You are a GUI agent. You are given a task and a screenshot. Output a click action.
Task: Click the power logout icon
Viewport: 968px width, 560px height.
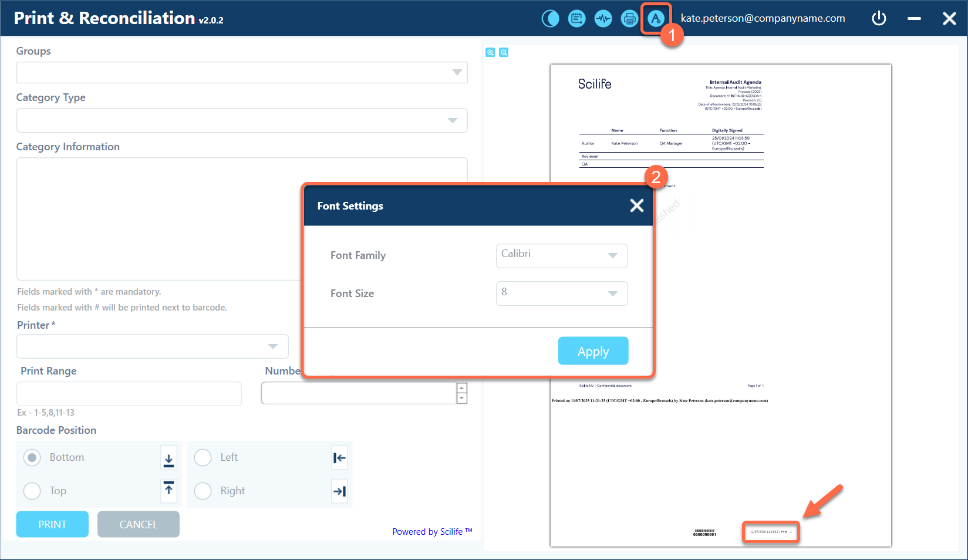click(x=879, y=19)
